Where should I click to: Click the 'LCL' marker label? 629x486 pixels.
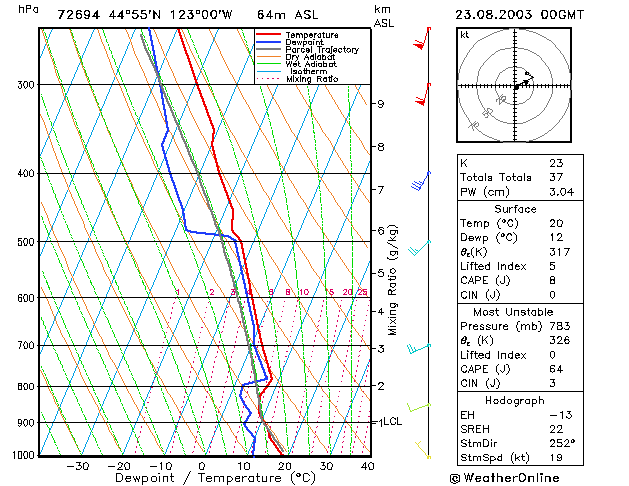(392, 422)
